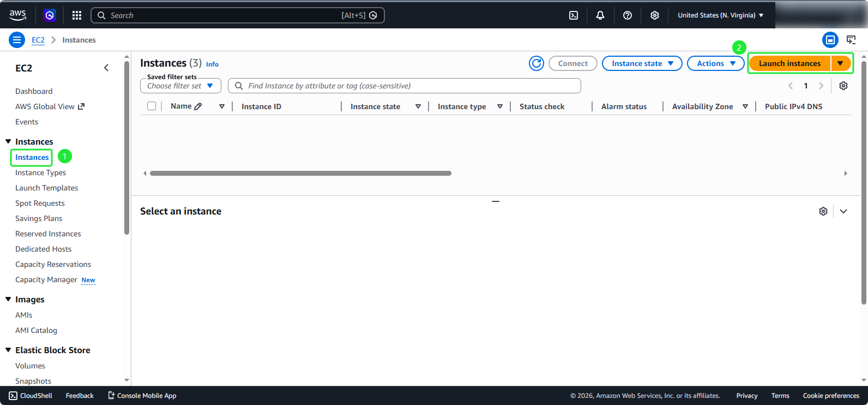
Task: Refresh the instances list
Action: coord(537,63)
